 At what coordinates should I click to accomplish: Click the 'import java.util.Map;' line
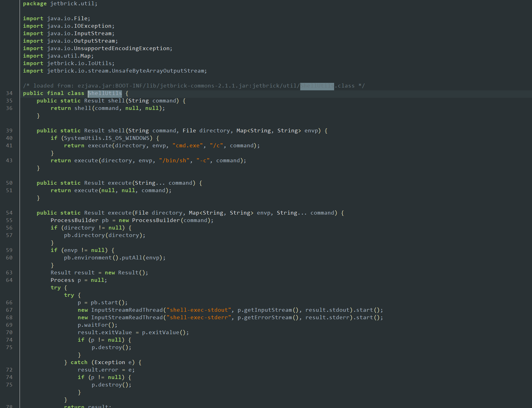(x=58, y=56)
